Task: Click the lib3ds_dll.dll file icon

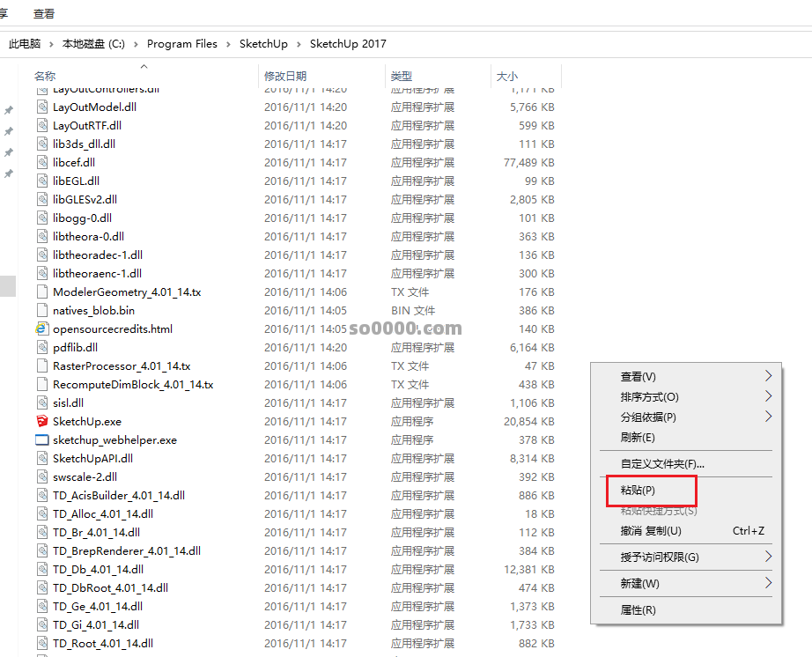Action: click(x=42, y=144)
